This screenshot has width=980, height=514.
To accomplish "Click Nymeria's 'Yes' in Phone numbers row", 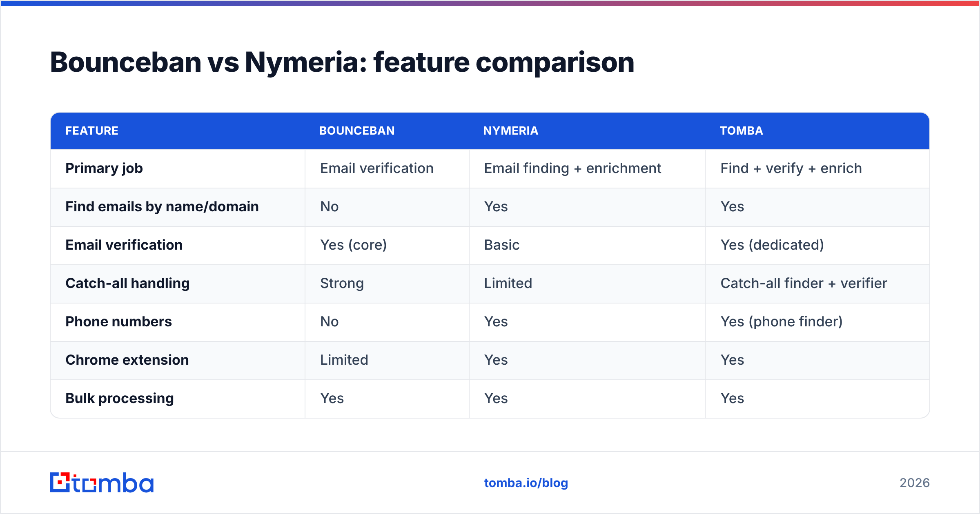I will pyautogui.click(x=496, y=321).
